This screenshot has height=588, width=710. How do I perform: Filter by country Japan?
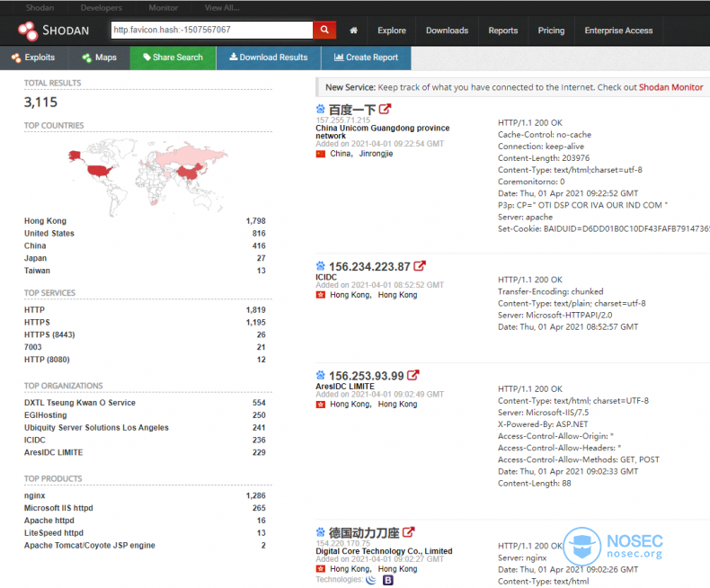(35, 258)
